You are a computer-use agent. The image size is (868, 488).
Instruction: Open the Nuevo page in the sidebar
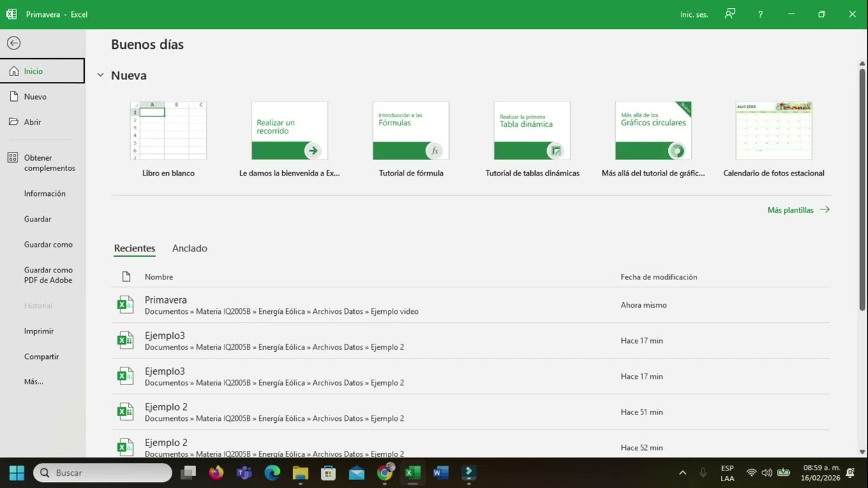tap(42, 97)
